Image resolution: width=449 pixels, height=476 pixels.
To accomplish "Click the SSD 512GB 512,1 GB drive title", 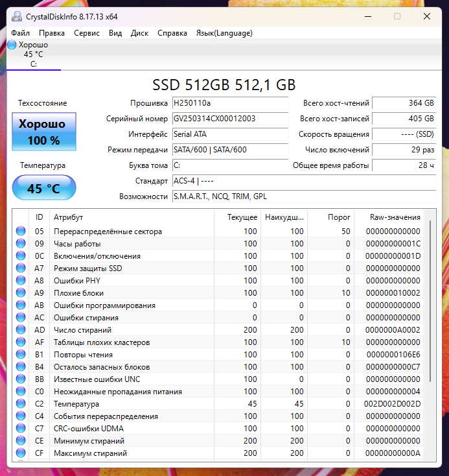I will 224,85.
